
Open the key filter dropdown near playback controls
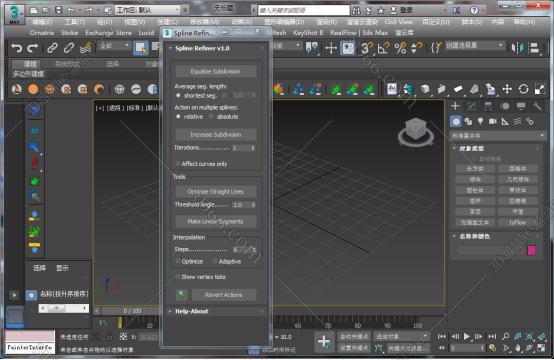401,336
